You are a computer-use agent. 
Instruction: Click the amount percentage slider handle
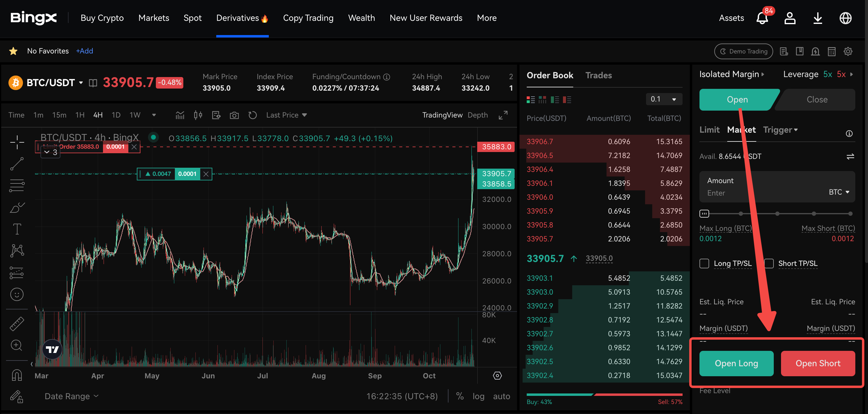click(x=704, y=213)
